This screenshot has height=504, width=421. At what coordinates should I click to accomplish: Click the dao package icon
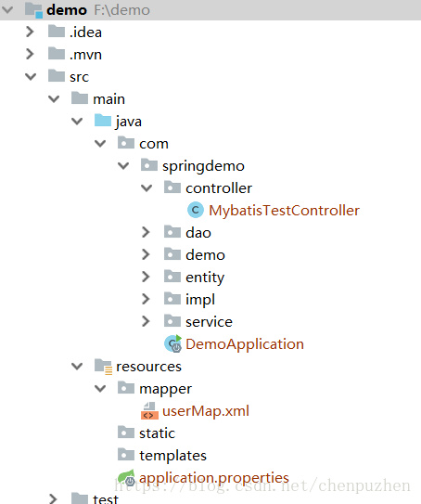(172, 232)
